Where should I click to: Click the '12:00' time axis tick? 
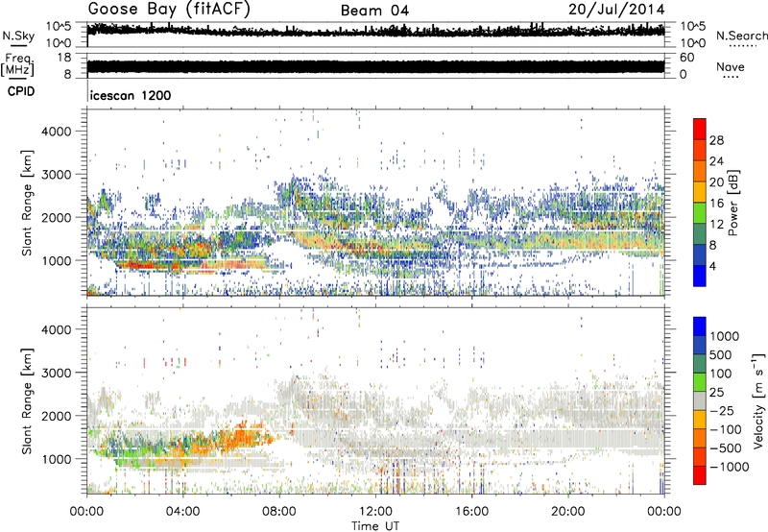(375, 512)
